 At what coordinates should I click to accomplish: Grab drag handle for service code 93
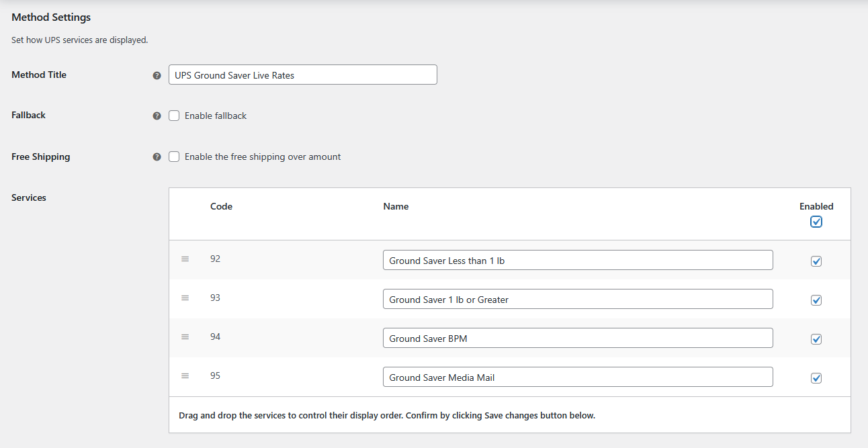coord(185,298)
